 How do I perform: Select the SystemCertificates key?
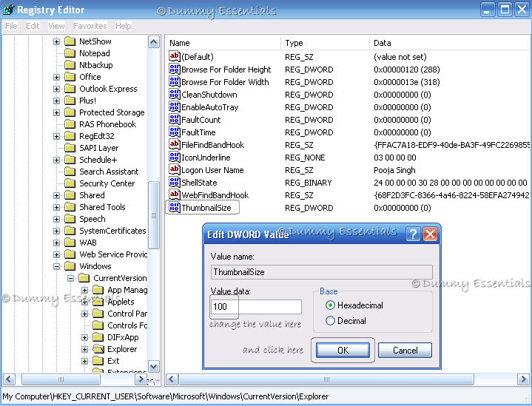(112, 231)
